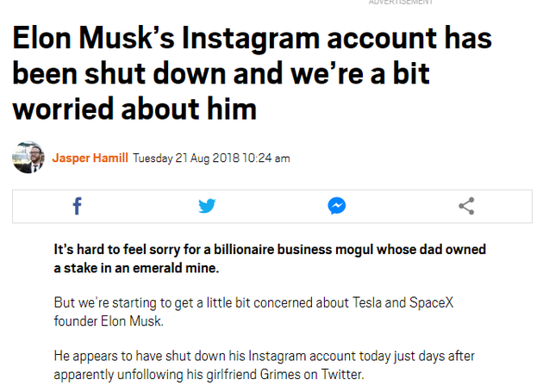Open Jasper Hamill author profile link
Viewport: 543px width, 392px height.
(90, 158)
